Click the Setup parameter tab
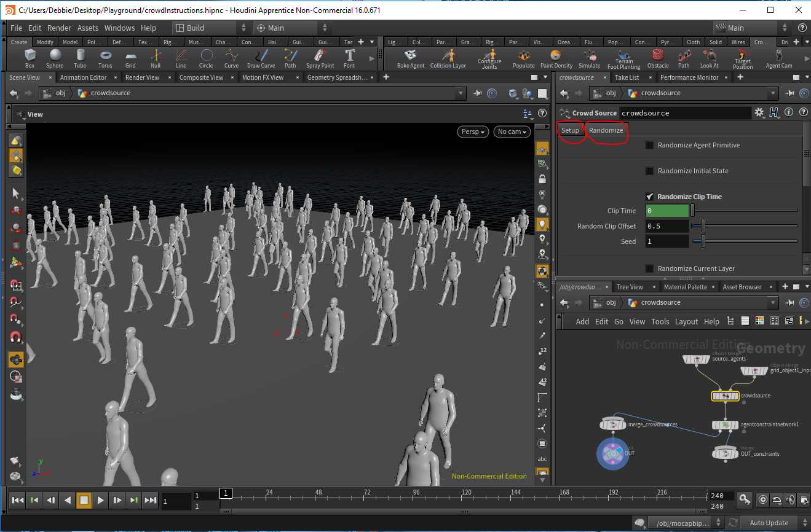This screenshot has height=532, width=811. pos(570,130)
